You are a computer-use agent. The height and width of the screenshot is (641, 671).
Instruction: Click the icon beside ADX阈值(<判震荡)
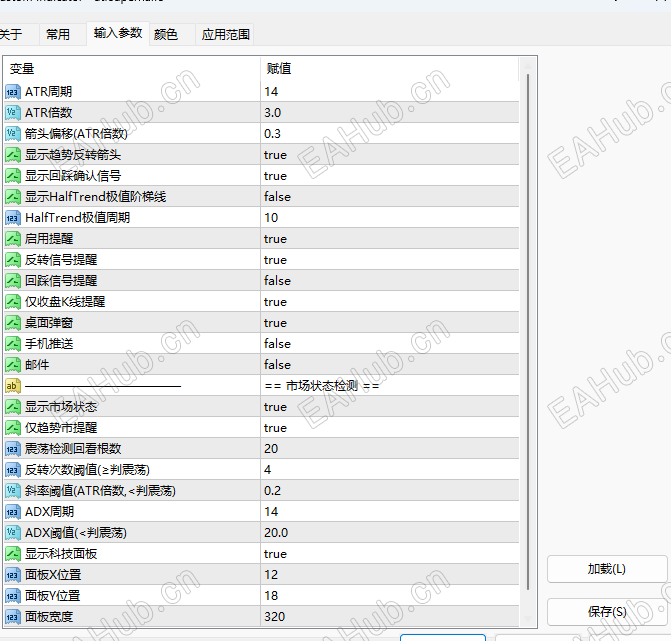13,533
